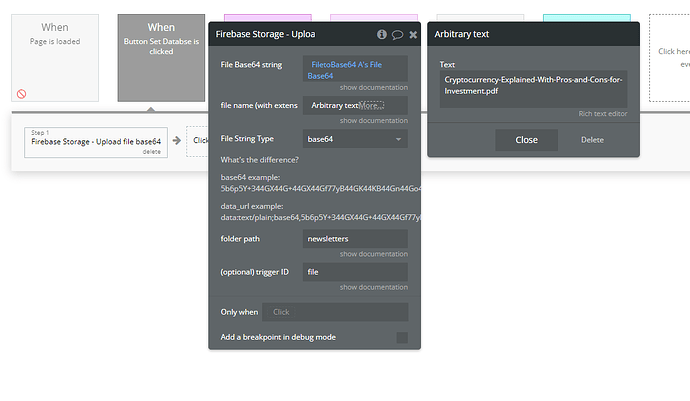Viewport: 690px width, 401px height.
Task: Click the base64 example text
Action: click(x=320, y=183)
